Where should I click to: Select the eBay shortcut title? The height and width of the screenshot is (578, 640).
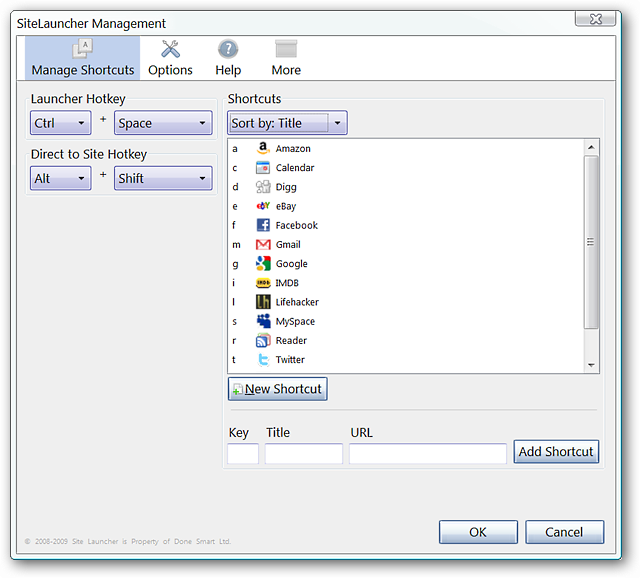[x=286, y=207]
